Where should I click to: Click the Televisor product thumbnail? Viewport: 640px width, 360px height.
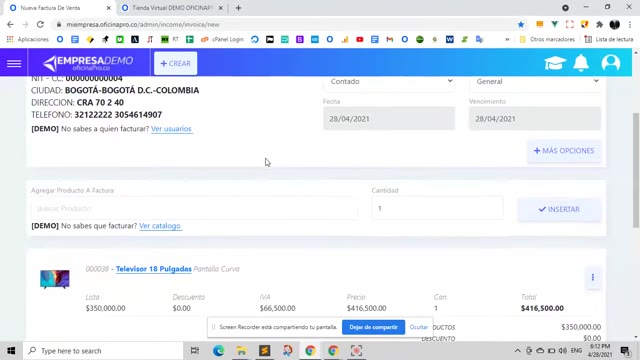tap(55, 279)
